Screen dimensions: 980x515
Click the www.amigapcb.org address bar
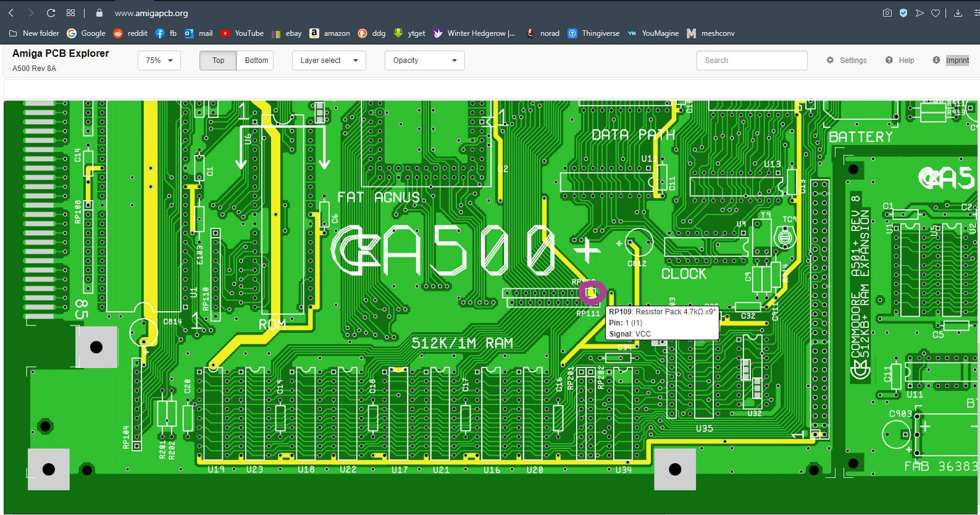(x=151, y=13)
